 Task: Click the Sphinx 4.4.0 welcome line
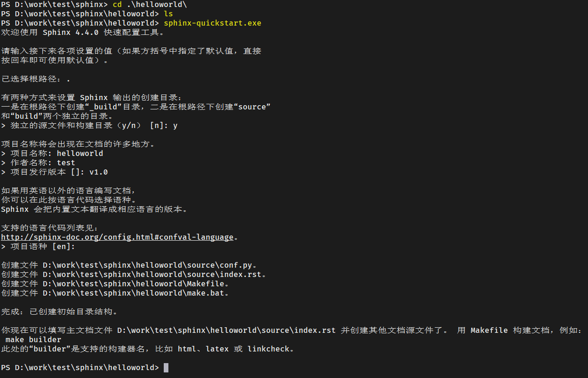(82, 33)
